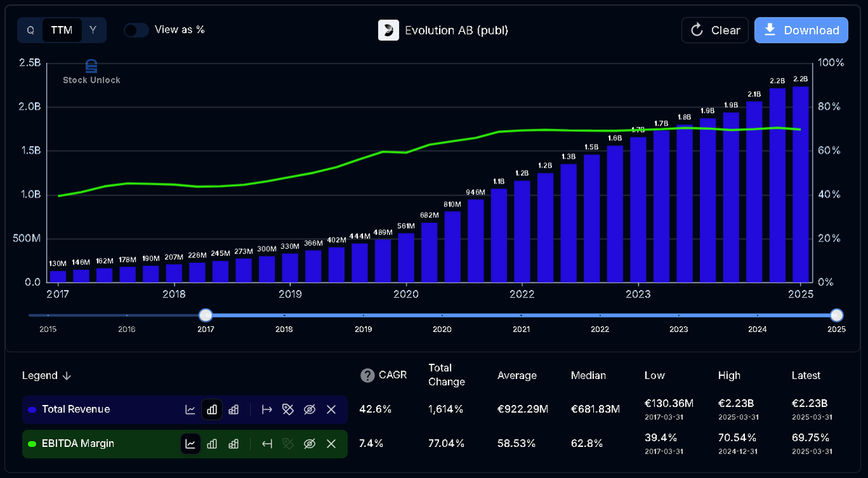Image resolution: width=868 pixels, height=478 pixels.
Task: Click the 2.5B left axis label
Action: pyautogui.click(x=29, y=63)
